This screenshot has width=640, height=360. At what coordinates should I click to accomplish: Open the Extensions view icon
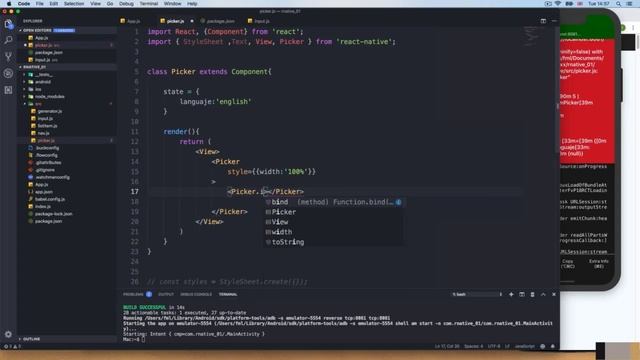click(8, 90)
